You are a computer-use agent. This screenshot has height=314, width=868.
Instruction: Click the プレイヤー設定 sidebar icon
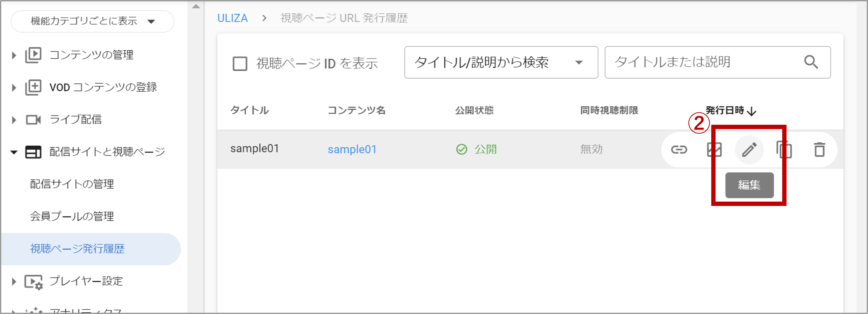(x=33, y=281)
